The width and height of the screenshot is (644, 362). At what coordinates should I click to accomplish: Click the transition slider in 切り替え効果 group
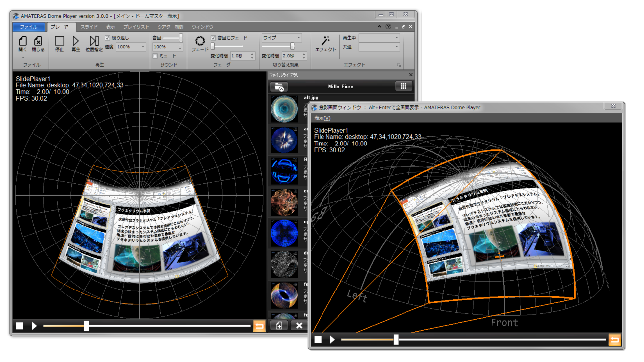click(x=292, y=46)
